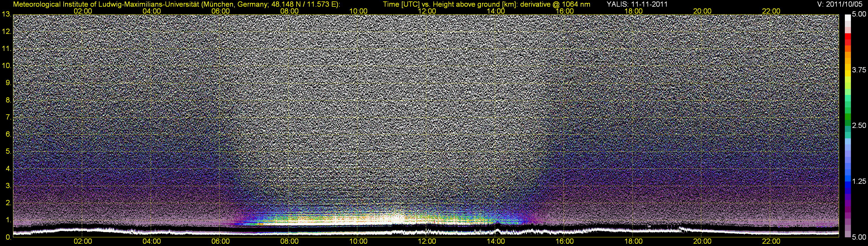This screenshot has width=868, height=246.
Task: Click the height axis label '9.'
Action: point(8,82)
